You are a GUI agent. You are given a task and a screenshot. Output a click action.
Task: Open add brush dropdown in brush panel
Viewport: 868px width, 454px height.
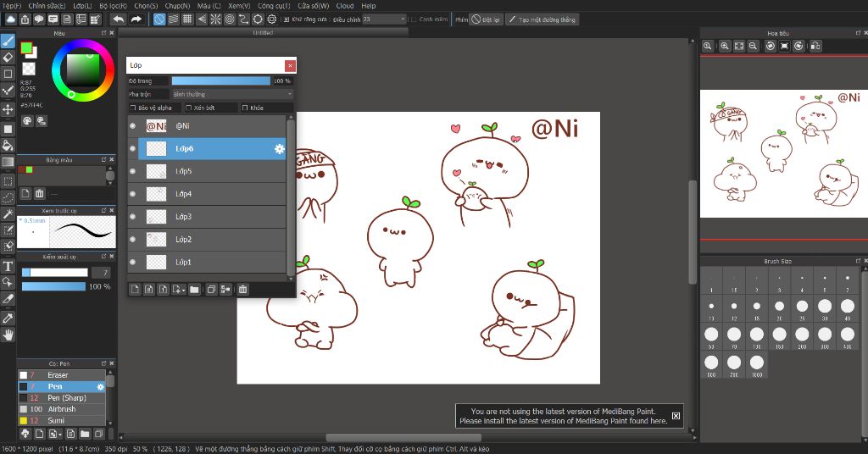click(x=55, y=434)
